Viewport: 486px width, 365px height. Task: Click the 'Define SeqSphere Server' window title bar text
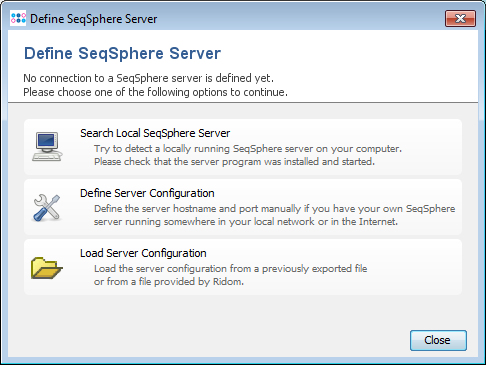pos(93,19)
